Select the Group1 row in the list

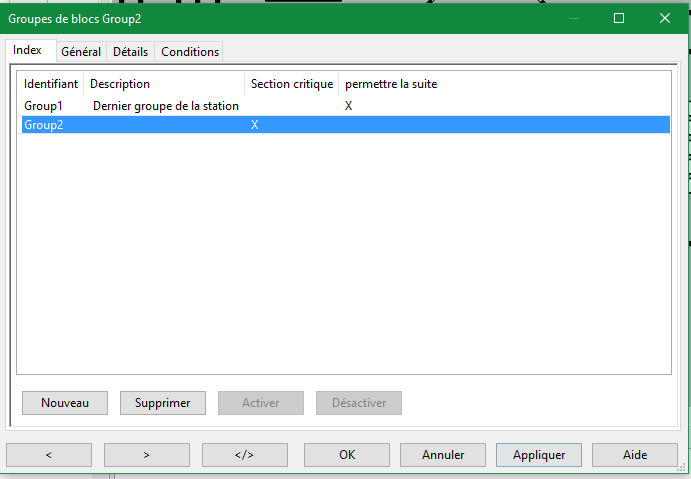click(44, 105)
